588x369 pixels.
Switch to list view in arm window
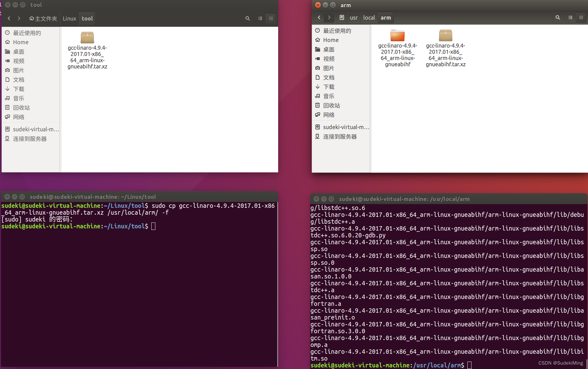tap(571, 17)
